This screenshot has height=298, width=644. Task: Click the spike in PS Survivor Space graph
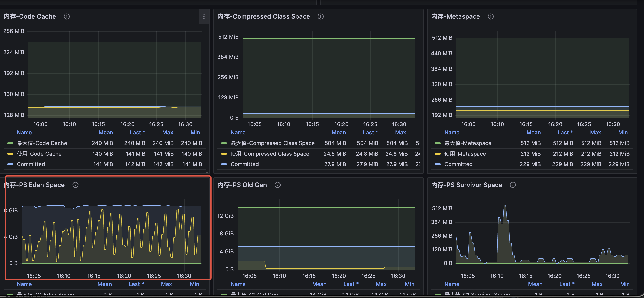tap(505, 206)
